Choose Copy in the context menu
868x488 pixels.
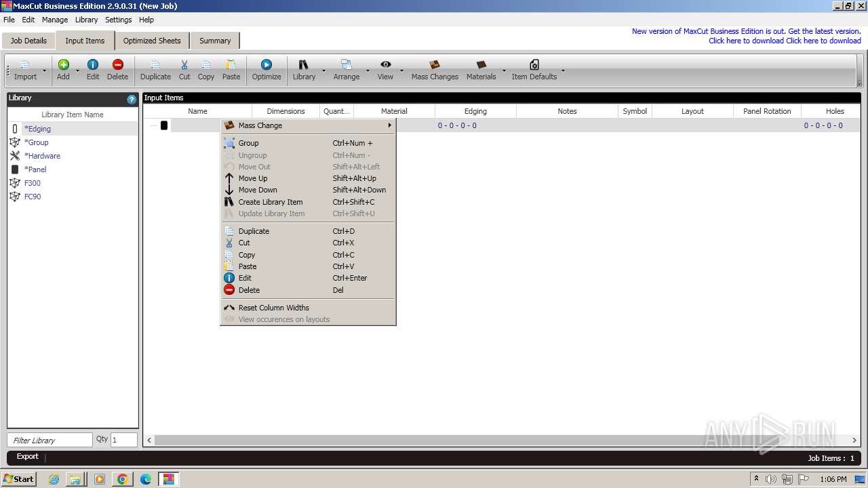(309, 255)
